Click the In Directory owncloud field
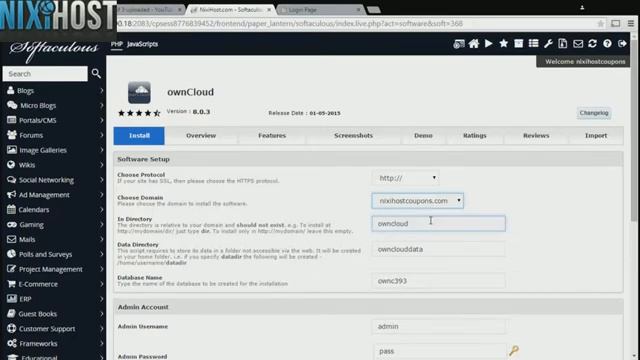This screenshot has height=360, width=640. point(438,224)
